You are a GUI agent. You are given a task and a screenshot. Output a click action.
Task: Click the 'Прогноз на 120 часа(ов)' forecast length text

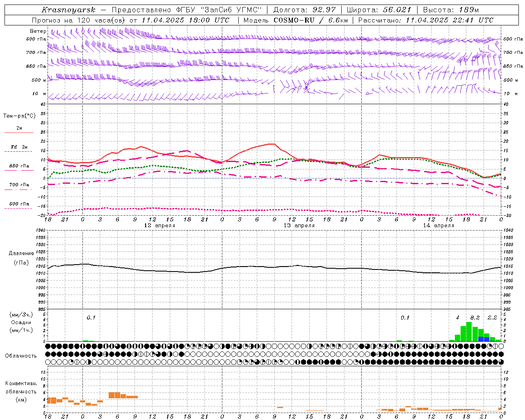point(79,20)
